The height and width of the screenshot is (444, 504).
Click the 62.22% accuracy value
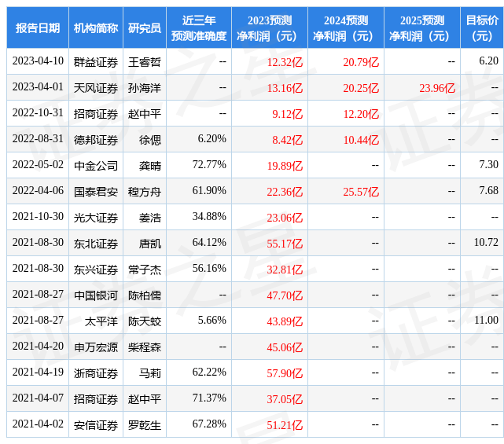(x=209, y=372)
